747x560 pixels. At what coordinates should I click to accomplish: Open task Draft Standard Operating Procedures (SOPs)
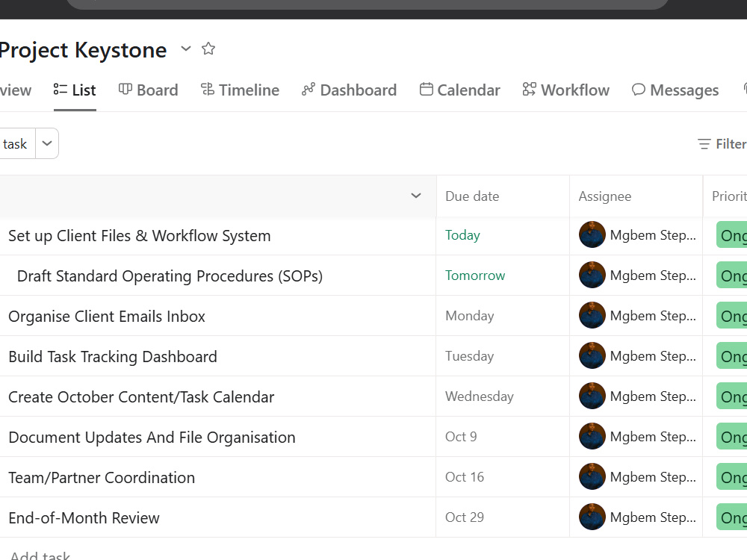[170, 276]
